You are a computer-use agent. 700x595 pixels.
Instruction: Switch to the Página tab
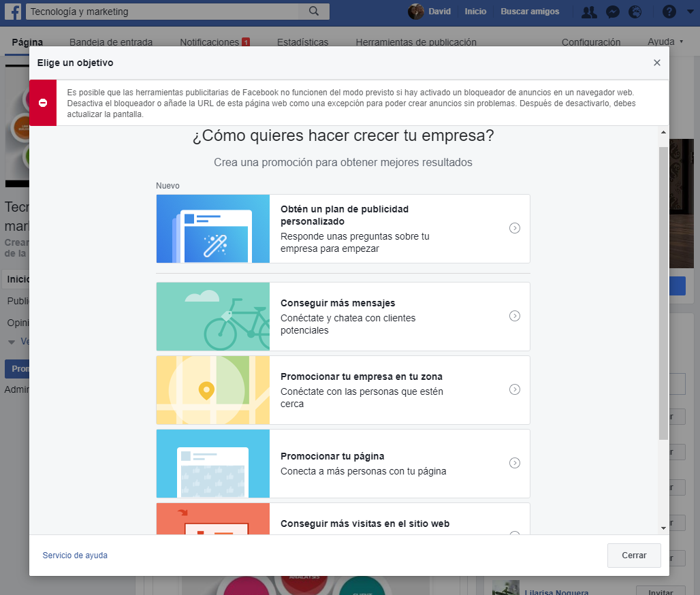coord(27,42)
